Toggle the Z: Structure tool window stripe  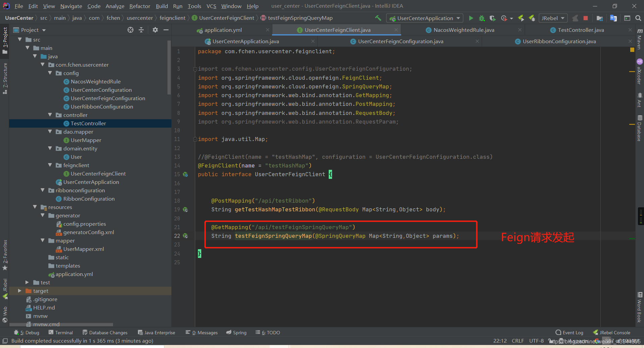tap(5, 78)
